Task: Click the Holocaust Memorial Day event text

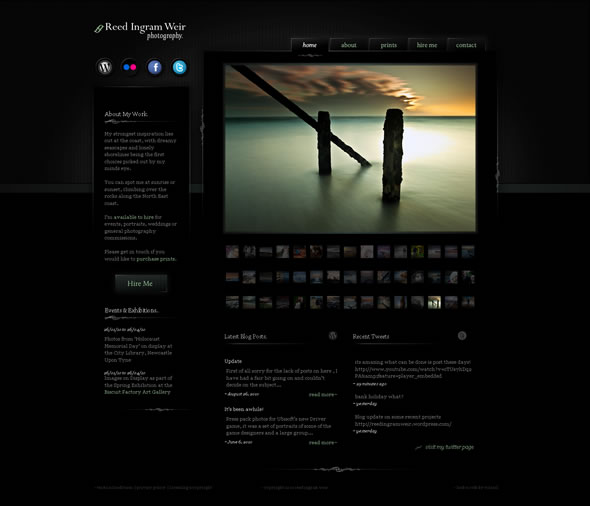Action: (x=138, y=349)
